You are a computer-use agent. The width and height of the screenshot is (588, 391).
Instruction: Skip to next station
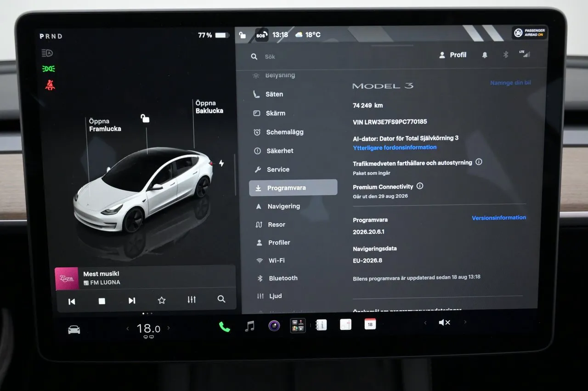point(132,300)
